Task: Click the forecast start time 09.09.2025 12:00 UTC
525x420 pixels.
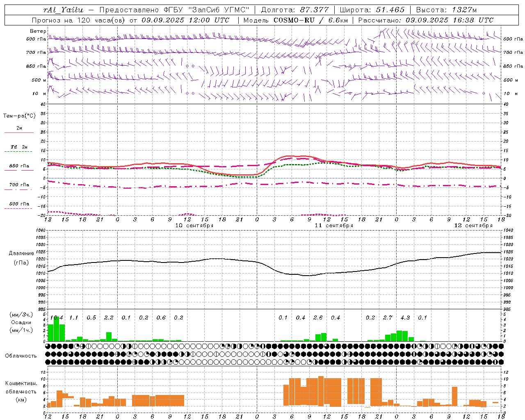Action: [x=185, y=20]
